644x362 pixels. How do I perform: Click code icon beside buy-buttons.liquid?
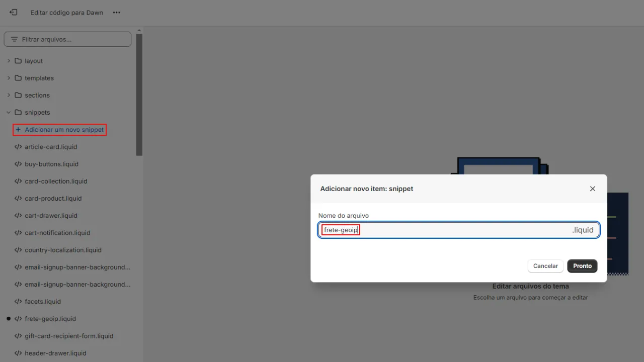18,164
